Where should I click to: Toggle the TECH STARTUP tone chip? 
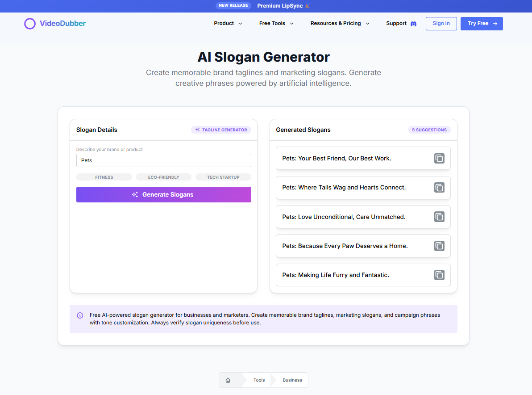click(x=223, y=177)
